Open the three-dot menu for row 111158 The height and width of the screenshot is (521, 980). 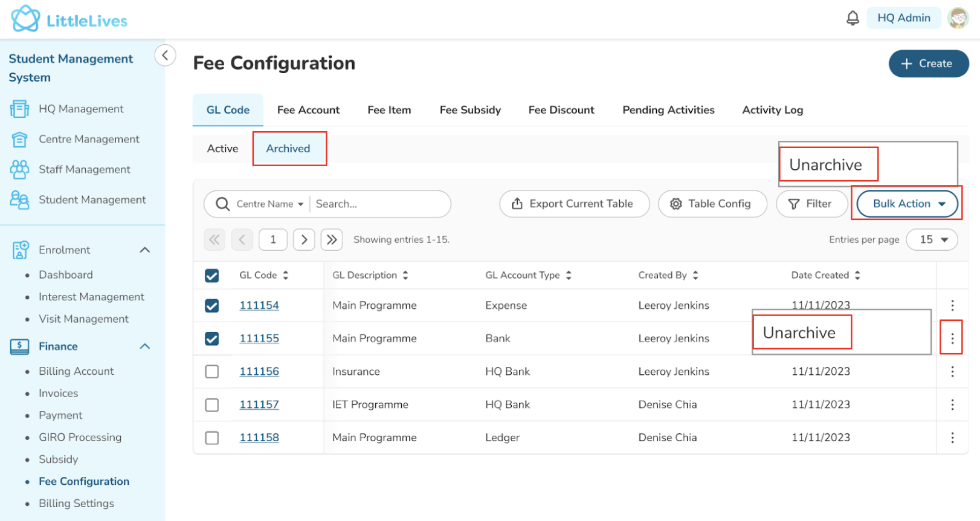pyautogui.click(x=952, y=438)
